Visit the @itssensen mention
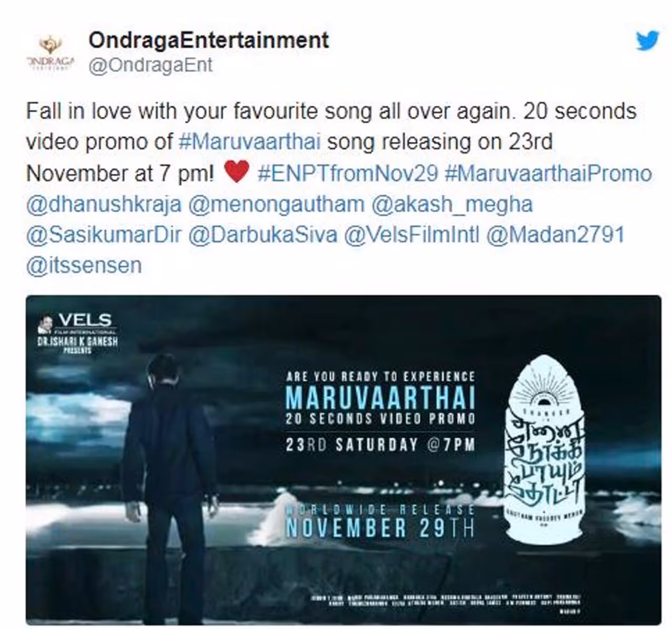This screenshot has width=672, height=629. 84,265
